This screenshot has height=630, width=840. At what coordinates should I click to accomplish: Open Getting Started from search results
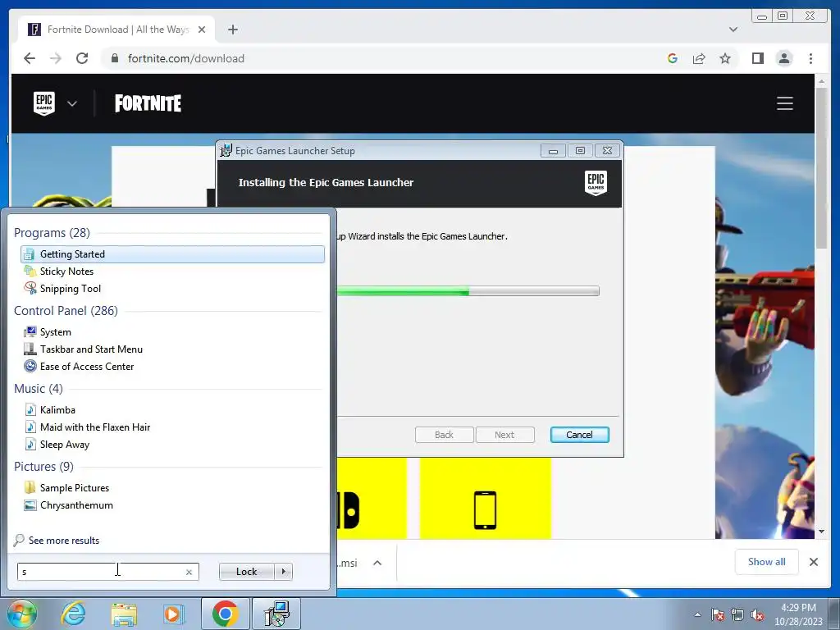(172, 254)
